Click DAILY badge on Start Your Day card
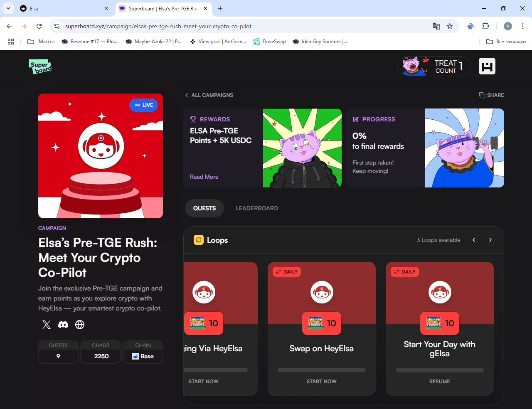The width and height of the screenshot is (532, 409). (405, 272)
